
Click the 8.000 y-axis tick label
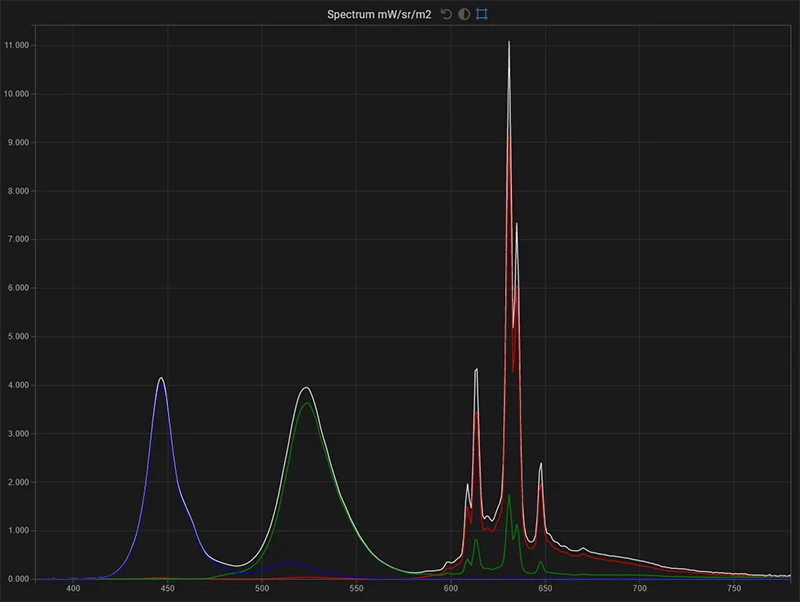[17, 191]
